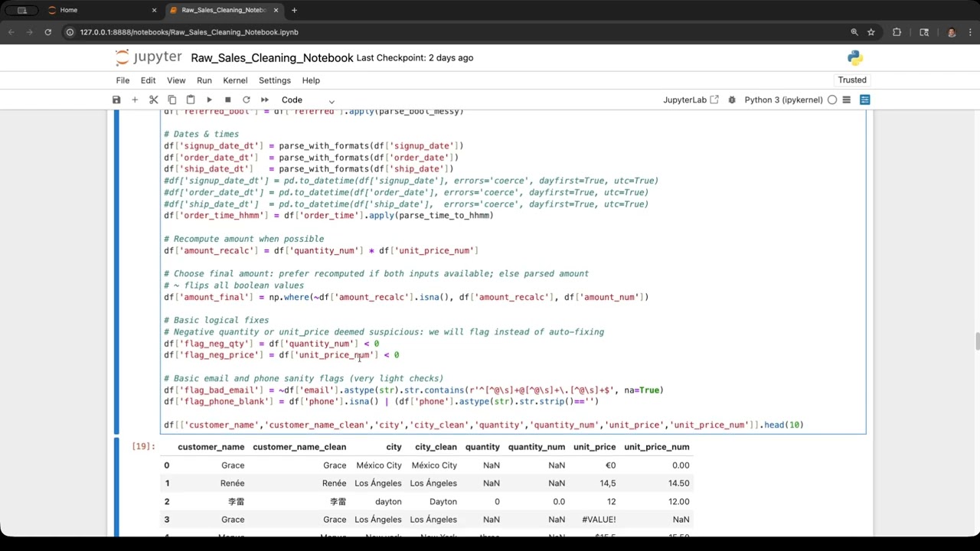Close the Home browser tab
Screen dimensions: 980x551
tap(154, 10)
